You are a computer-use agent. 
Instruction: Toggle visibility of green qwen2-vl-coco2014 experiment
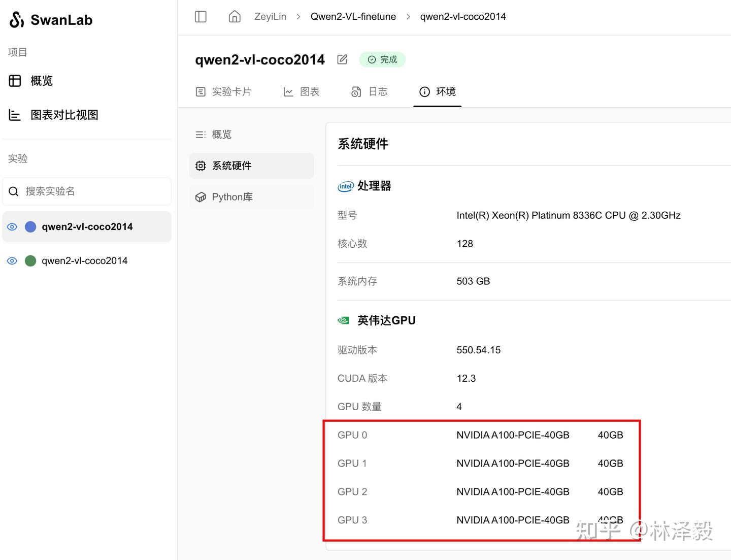tap(12, 261)
